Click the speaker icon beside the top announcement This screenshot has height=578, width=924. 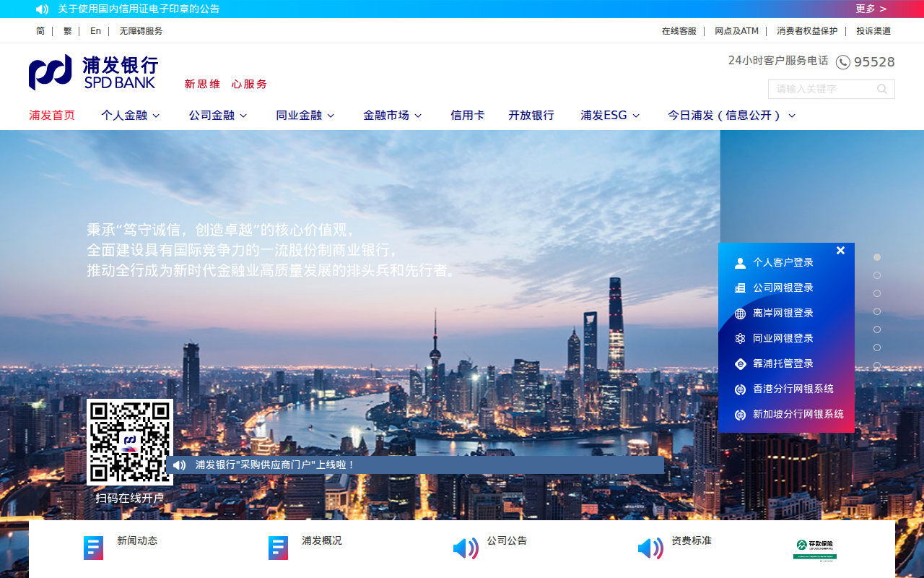click(x=43, y=9)
